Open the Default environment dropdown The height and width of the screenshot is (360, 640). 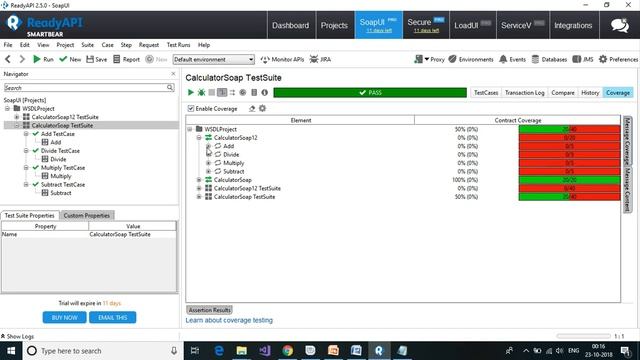[x=213, y=60]
